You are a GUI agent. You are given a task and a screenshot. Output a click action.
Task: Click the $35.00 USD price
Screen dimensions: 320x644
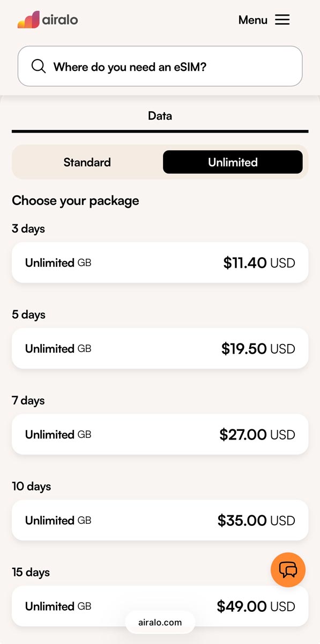[x=256, y=521]
